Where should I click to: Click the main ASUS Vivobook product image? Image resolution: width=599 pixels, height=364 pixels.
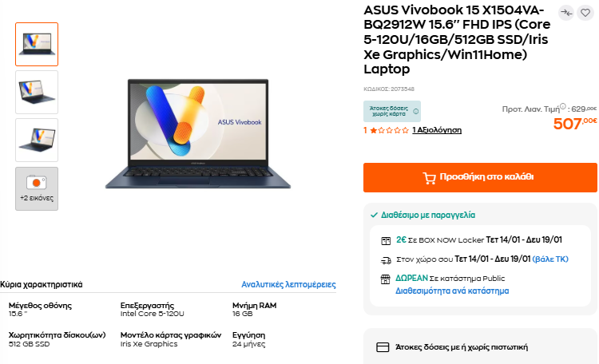click(198, 133)
